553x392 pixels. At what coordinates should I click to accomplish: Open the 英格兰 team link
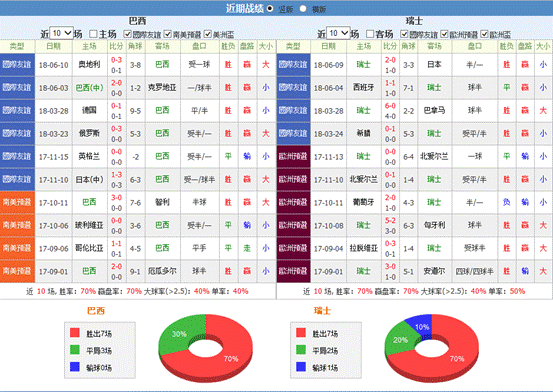89,156
